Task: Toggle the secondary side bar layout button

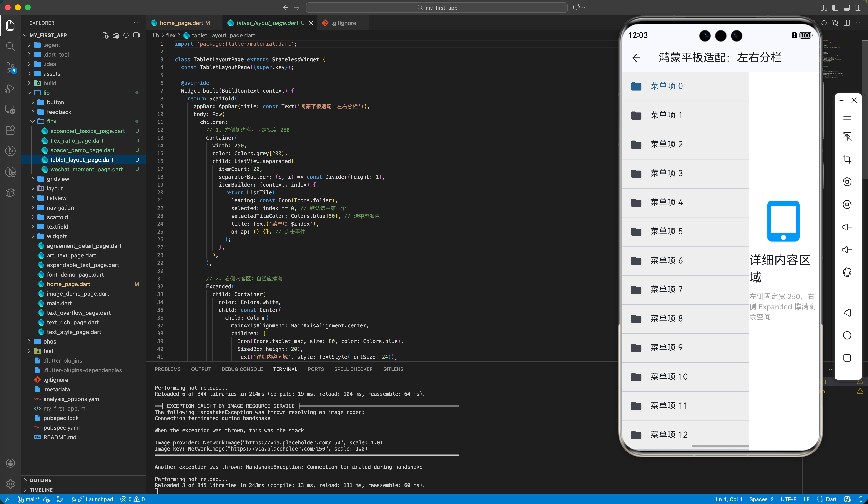Action: (858, 8)
